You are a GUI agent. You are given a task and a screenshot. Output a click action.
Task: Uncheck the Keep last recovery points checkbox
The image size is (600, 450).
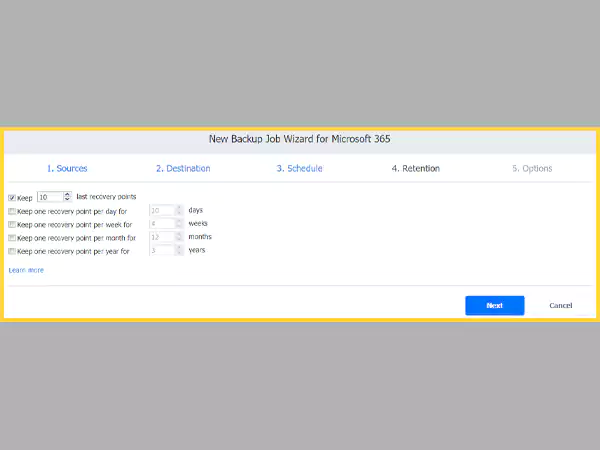pyautogui.click(x=12, y=198)
